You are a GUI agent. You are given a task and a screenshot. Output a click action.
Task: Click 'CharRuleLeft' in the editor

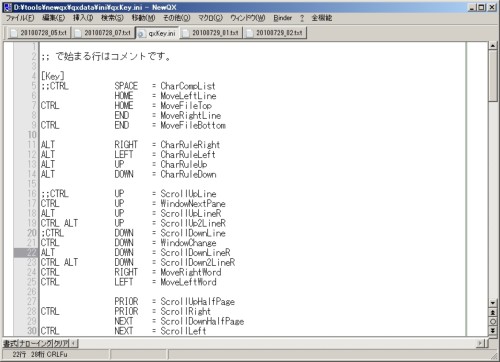click(x=188, y=155)
